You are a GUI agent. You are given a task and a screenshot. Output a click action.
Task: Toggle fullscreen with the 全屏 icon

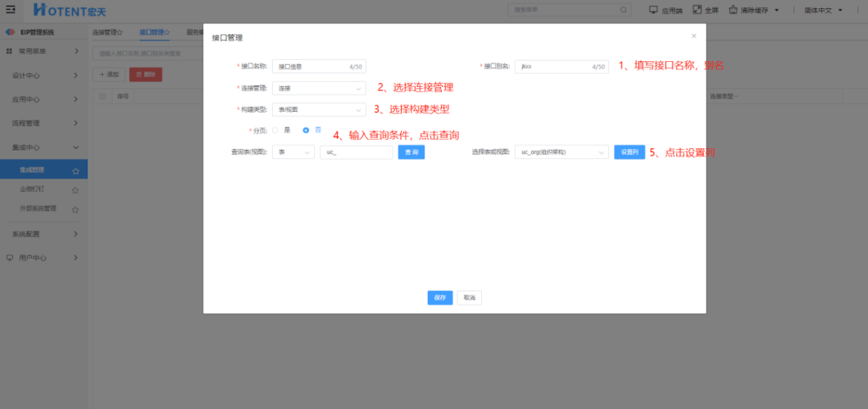(x=697, y=9)
